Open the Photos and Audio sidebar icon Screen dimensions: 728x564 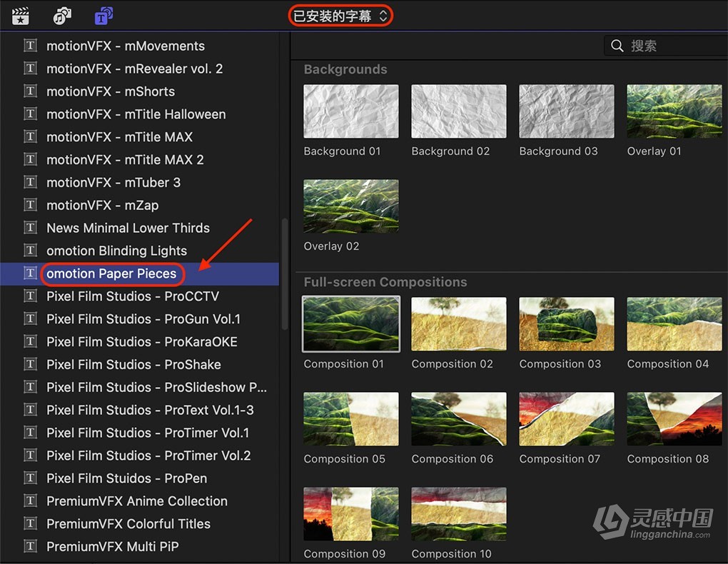click(62, 16)
